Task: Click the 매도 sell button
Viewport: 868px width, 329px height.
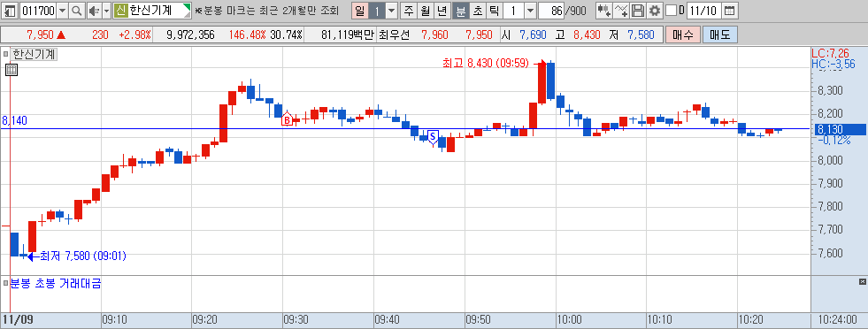Action: pos(719,34)
